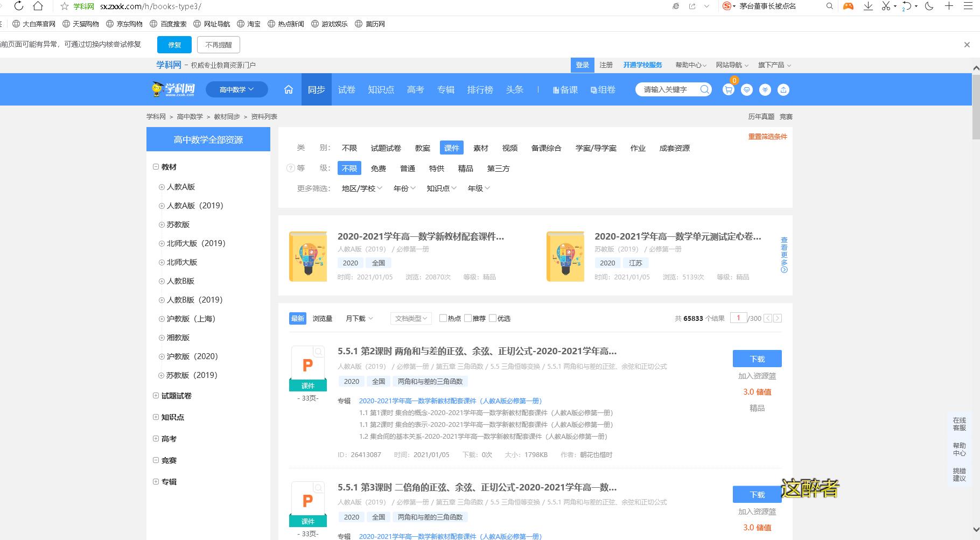Open the shopping cart icon
Screen dimensions: 980x540
pyautogui.click(x=728, y=90)
